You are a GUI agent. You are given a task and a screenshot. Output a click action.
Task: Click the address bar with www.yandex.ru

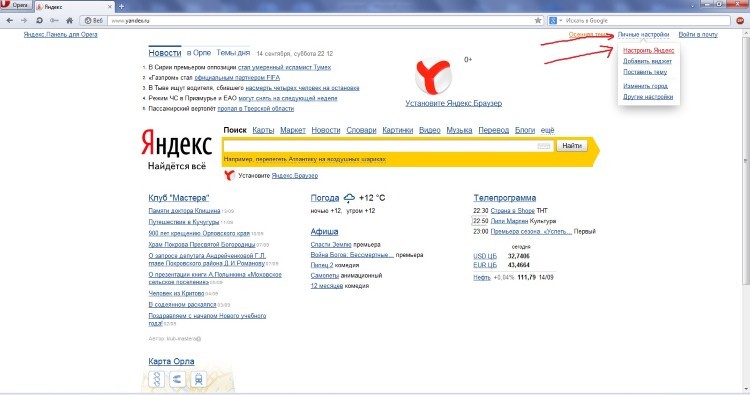(x=320, y=21)
